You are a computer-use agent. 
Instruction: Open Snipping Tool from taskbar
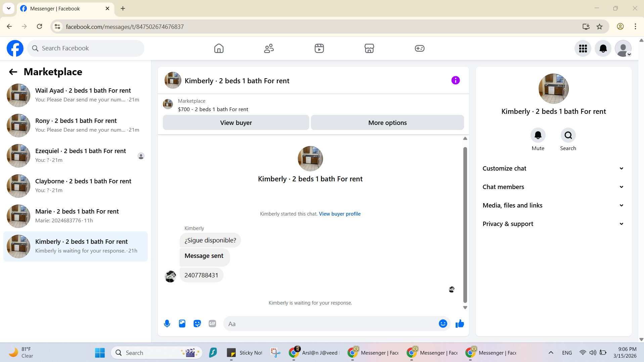tap(275, 353)
